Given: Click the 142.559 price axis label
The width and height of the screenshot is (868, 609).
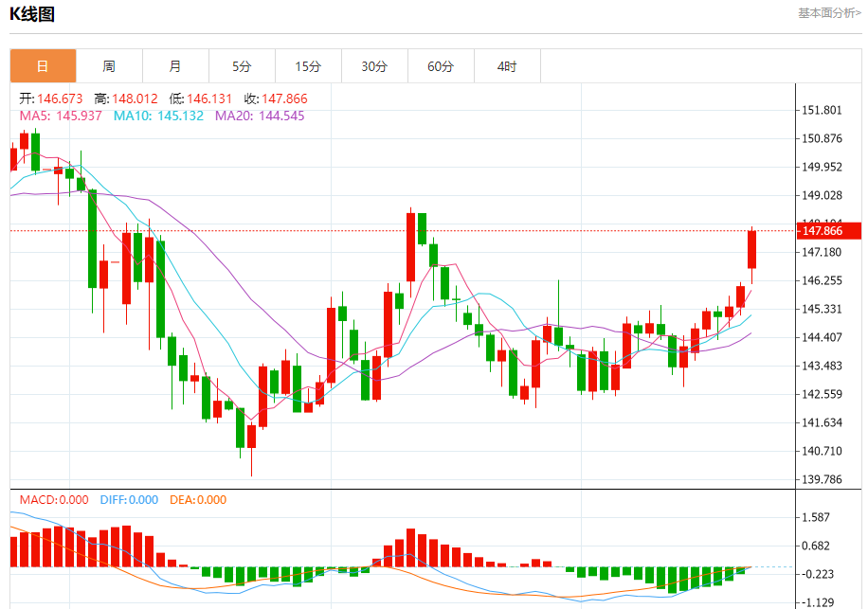Looking at the screenshot, I should tap(823, 394).
